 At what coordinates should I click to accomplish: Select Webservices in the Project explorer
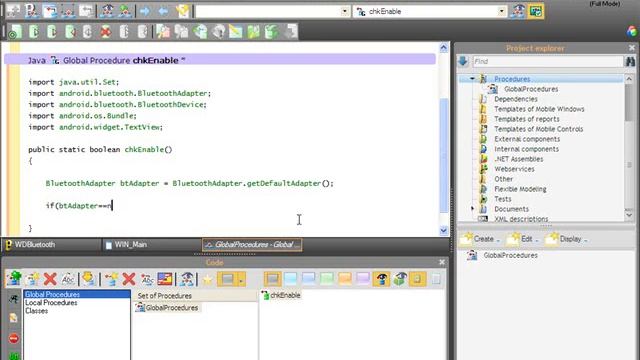(x=514, y=169)
